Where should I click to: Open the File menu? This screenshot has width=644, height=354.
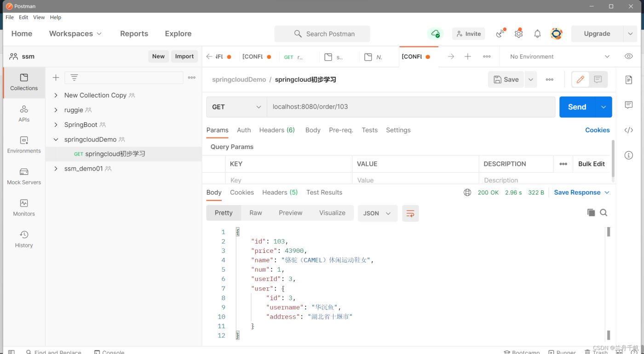point(10,17)
